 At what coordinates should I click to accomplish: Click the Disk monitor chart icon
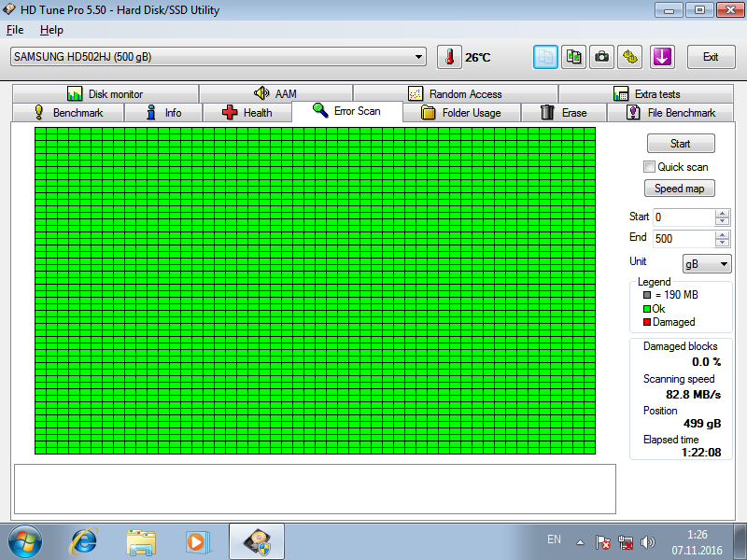point(75,93)
